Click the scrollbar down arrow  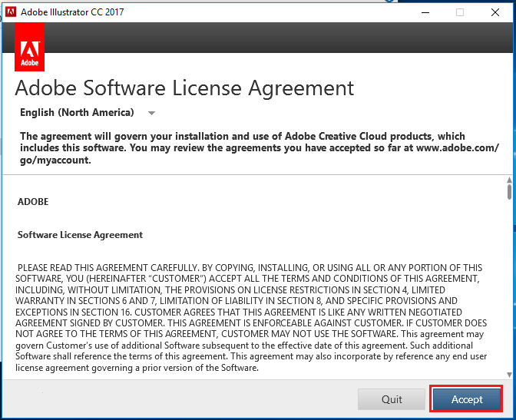[509, 375]
